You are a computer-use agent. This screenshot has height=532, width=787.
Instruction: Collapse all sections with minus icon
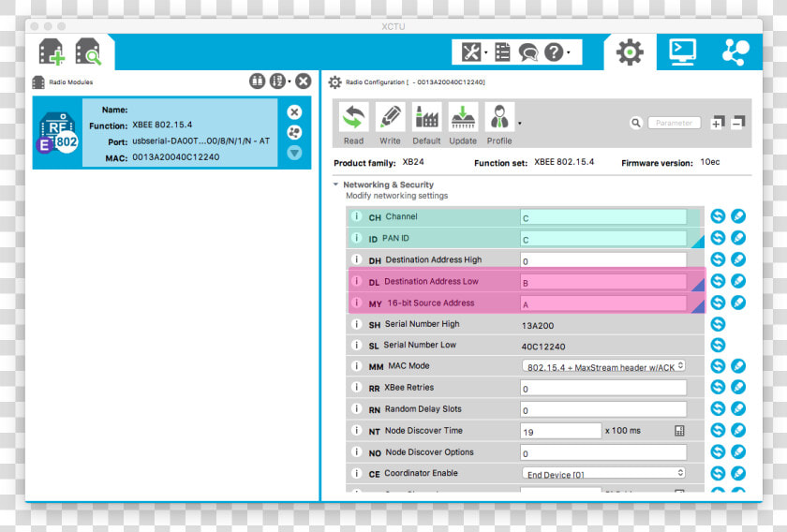pyautogui.click(x=738, y=122)
